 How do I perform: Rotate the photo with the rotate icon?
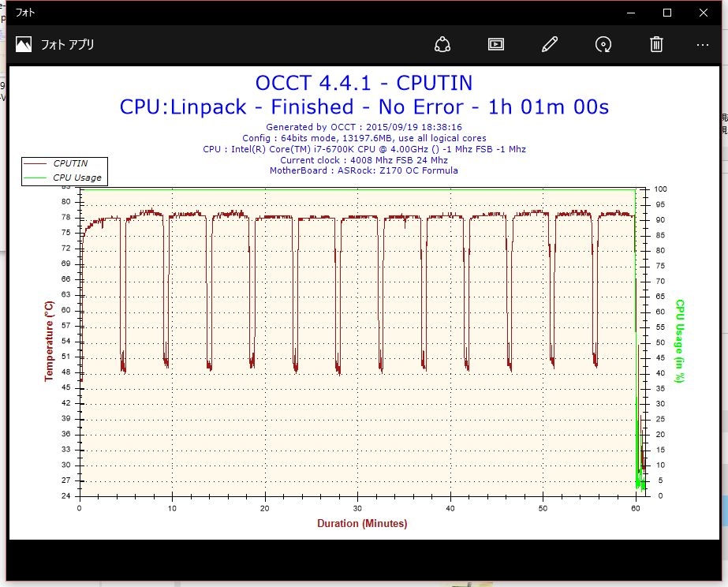tap(603, 45)
